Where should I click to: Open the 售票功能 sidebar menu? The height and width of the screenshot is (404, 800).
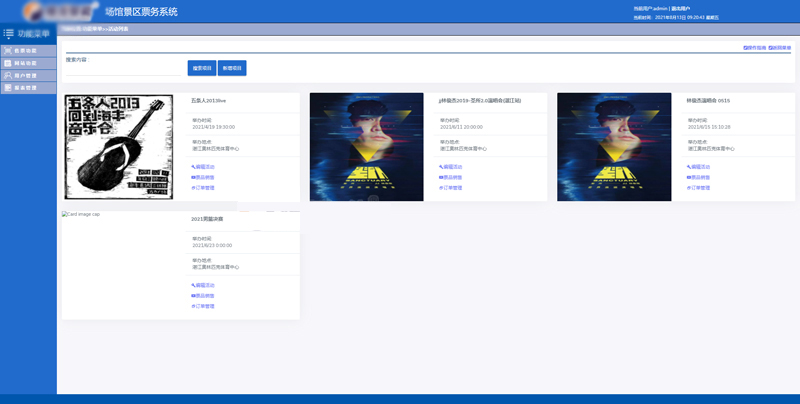click(x=29, y=50)
